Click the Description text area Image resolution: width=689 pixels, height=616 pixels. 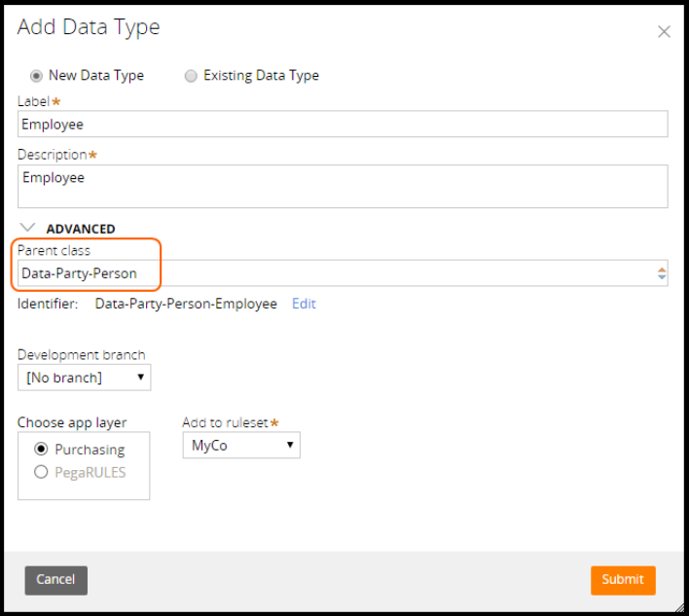343,186
